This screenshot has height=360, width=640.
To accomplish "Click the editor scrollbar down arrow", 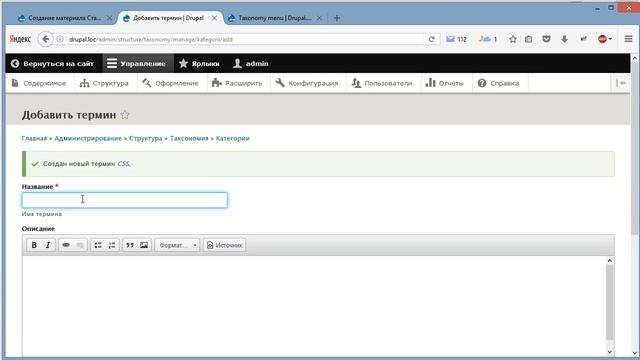I will [x=609, y=351].
